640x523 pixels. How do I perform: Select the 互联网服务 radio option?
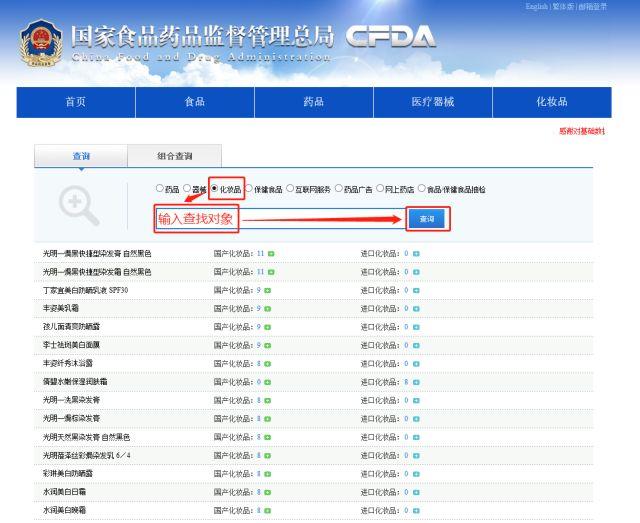pos(290,188)
